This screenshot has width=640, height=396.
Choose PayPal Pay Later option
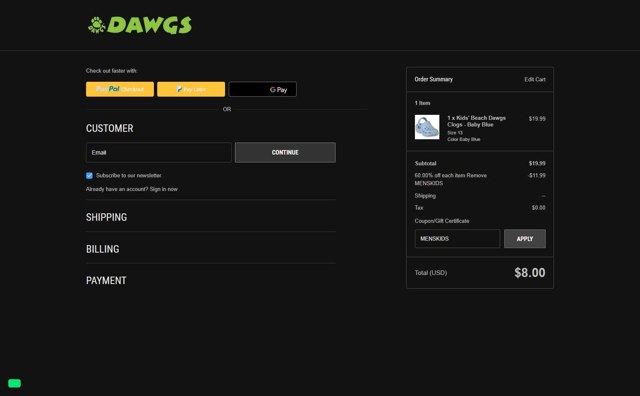click(x=191, y=89)
